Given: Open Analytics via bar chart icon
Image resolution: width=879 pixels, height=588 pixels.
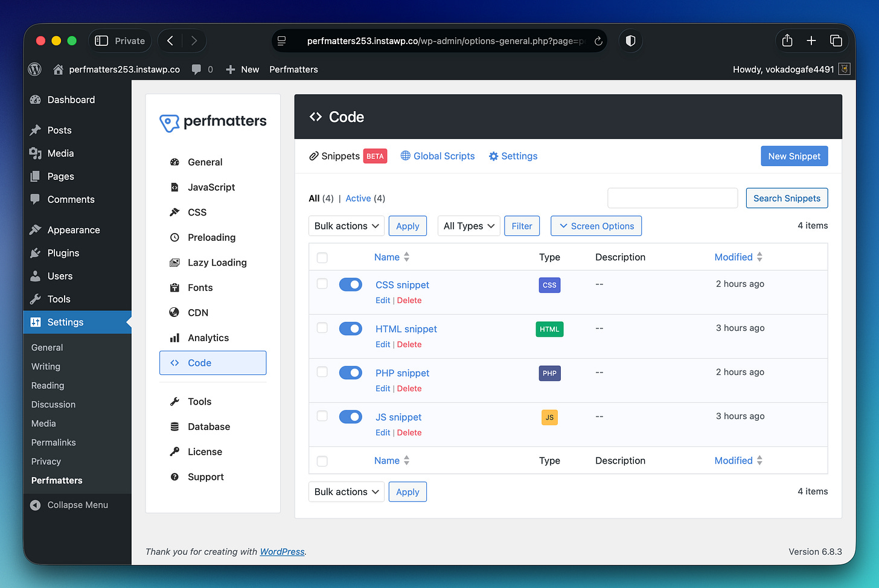Looking at the screenshot, I should (x=175, y=337).
